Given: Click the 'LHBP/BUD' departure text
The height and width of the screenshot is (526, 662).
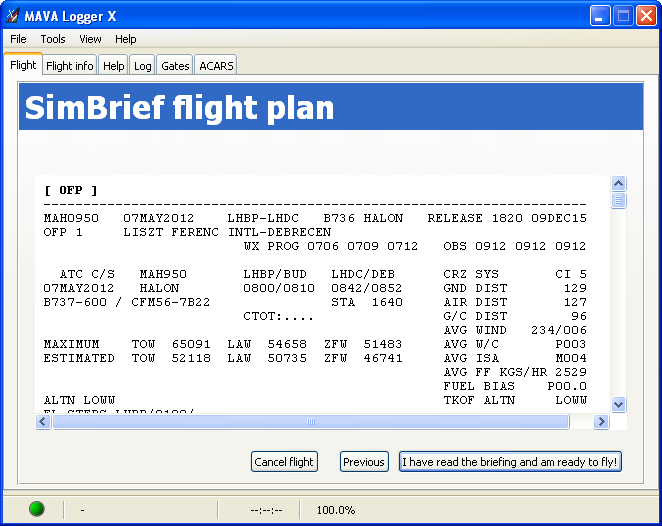Looking at the screenshot, I should tap(275, 274).
